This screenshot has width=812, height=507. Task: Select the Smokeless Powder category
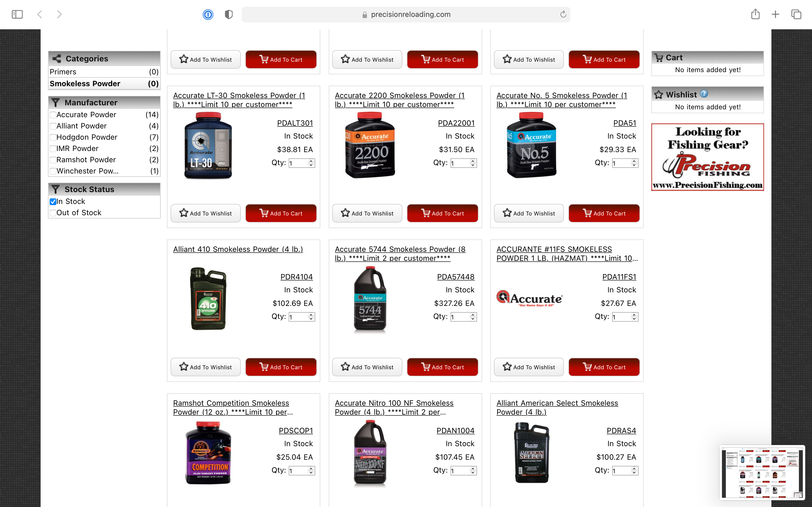click(104, 83)
